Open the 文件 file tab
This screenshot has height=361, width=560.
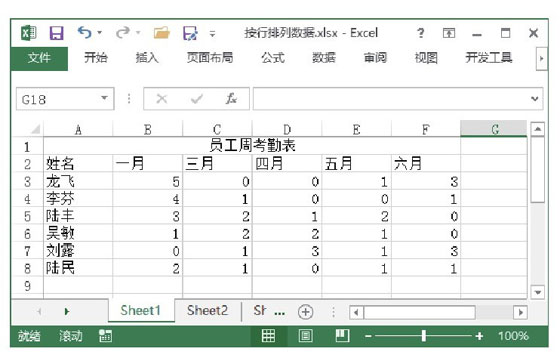coord(39,58)
